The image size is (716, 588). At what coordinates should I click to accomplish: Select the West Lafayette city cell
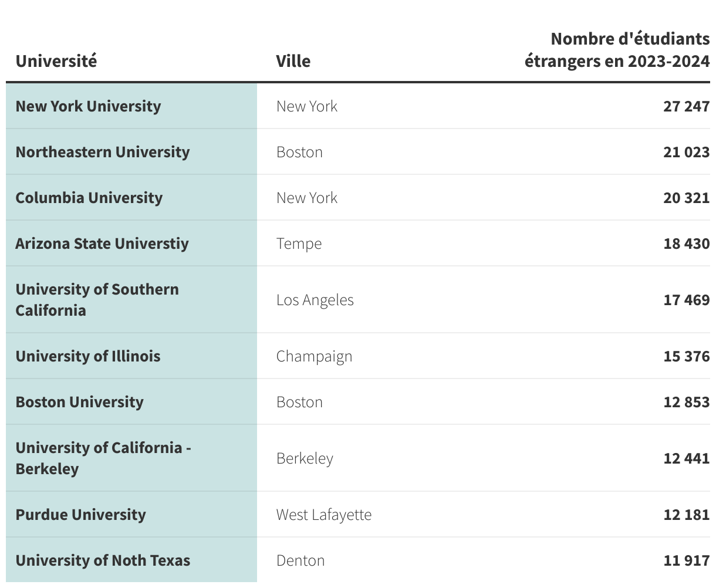[x=324, y=515]
